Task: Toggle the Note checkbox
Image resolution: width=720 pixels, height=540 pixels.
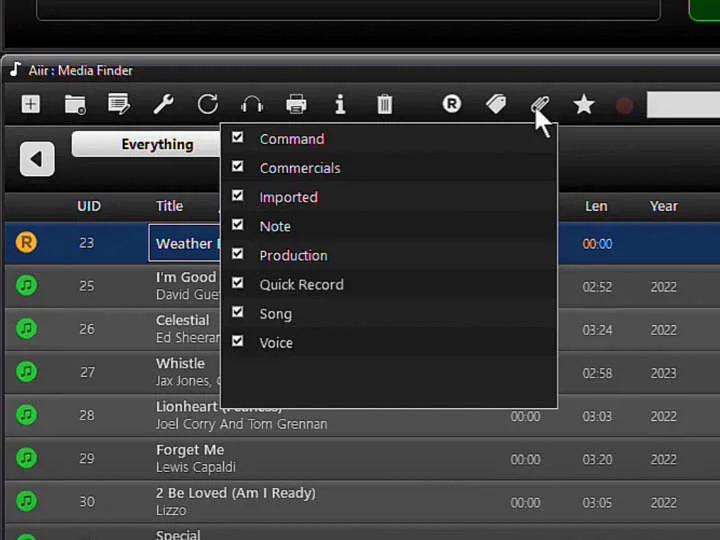Action: coord(237,225)
